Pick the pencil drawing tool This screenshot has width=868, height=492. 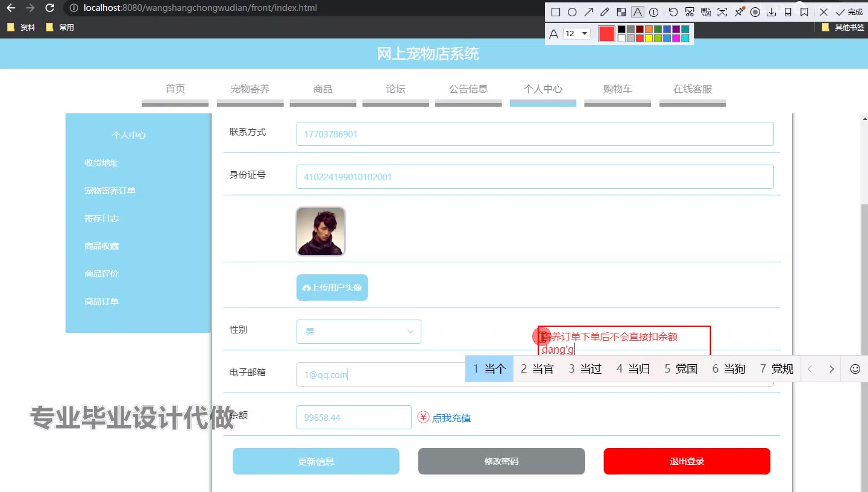pyautogui.click(x=605, y=12)
